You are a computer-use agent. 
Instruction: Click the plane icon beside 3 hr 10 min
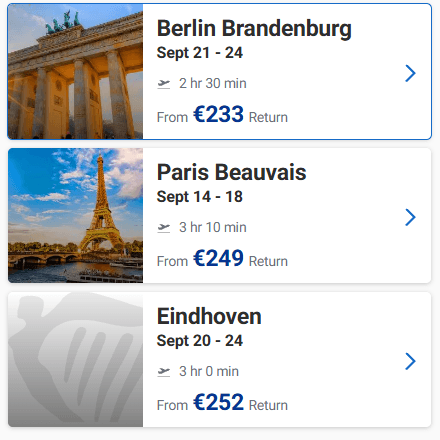(164, 228)
